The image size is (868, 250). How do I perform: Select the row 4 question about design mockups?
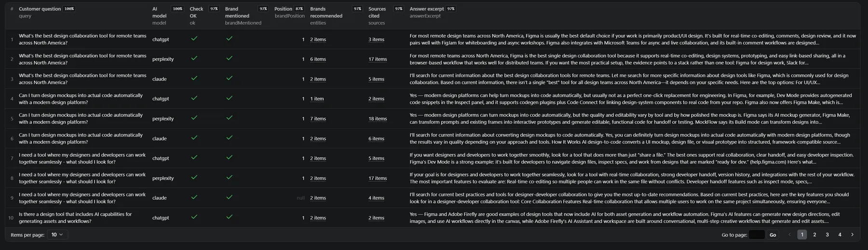point(81,99)
